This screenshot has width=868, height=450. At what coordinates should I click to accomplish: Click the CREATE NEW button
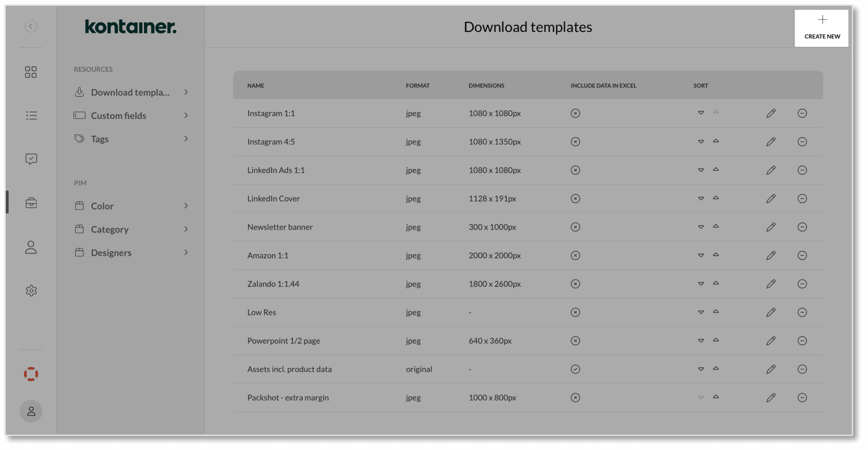point(821,27)
